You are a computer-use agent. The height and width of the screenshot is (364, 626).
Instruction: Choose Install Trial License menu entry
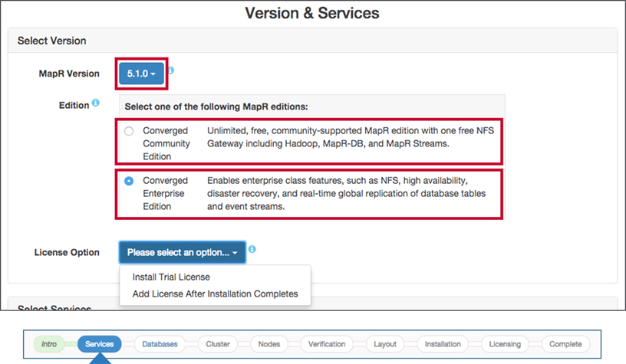(x=171, y=277)
